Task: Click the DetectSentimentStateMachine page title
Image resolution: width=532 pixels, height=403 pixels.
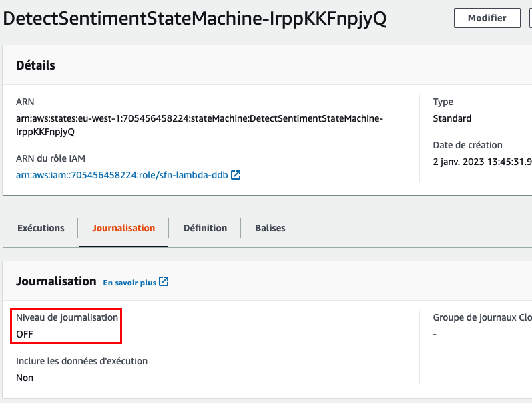Action: point(195,19)
